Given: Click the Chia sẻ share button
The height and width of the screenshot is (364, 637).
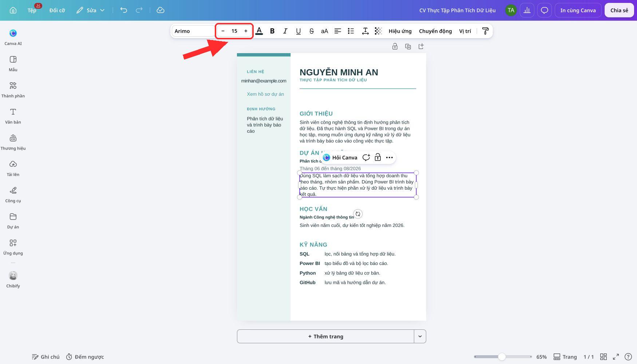Looking at the screenshot, I should pos(619,10).
